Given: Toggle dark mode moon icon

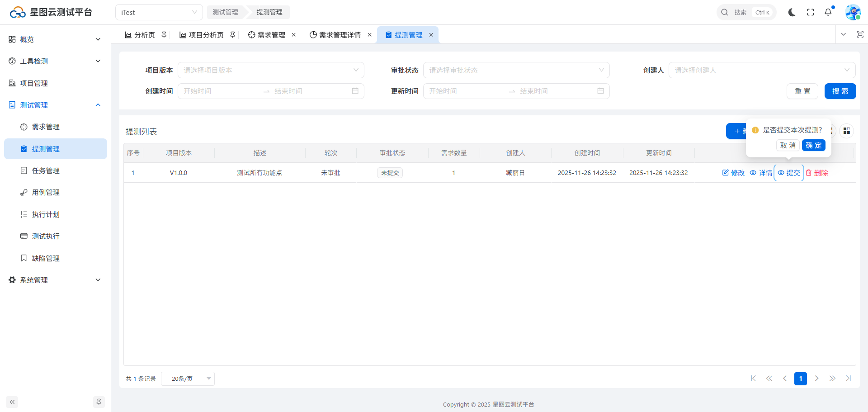Looking at the screenshot, I should [x=792, y=12].
